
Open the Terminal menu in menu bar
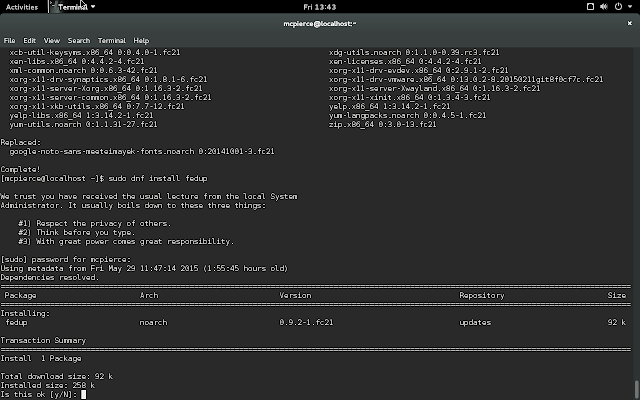click(x=112, y=40)
